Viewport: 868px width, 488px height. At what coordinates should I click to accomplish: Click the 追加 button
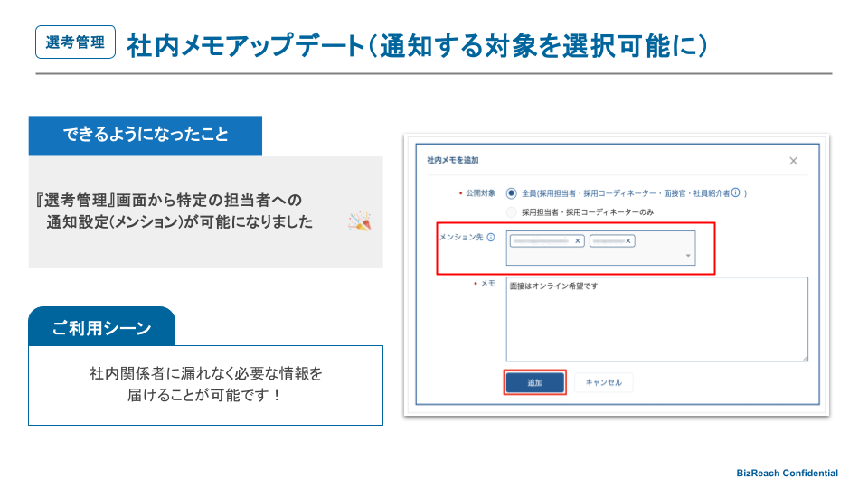(534, 382)
